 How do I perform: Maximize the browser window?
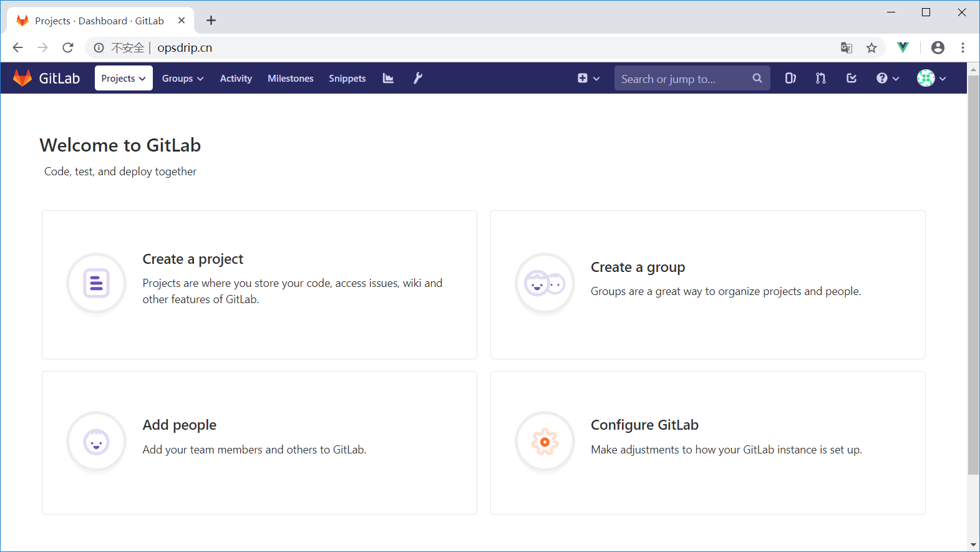pyautogui.click(x=926, y=12)
